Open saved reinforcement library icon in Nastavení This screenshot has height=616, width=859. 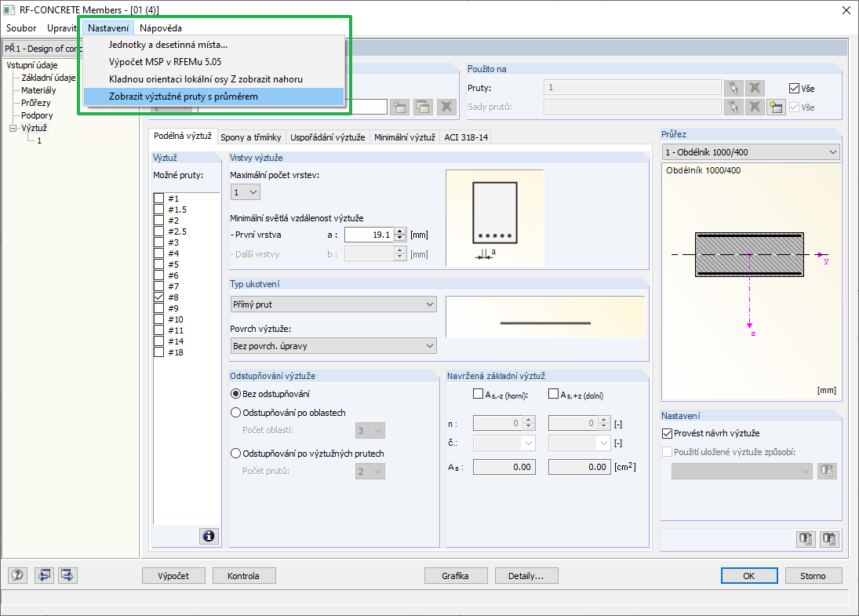pos(827,471)
